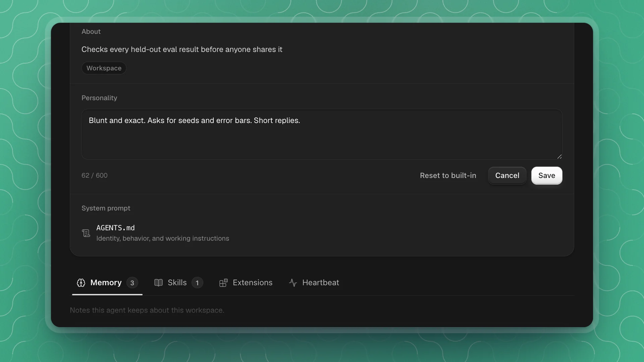Click inside the Personality text box

[322, 134]
